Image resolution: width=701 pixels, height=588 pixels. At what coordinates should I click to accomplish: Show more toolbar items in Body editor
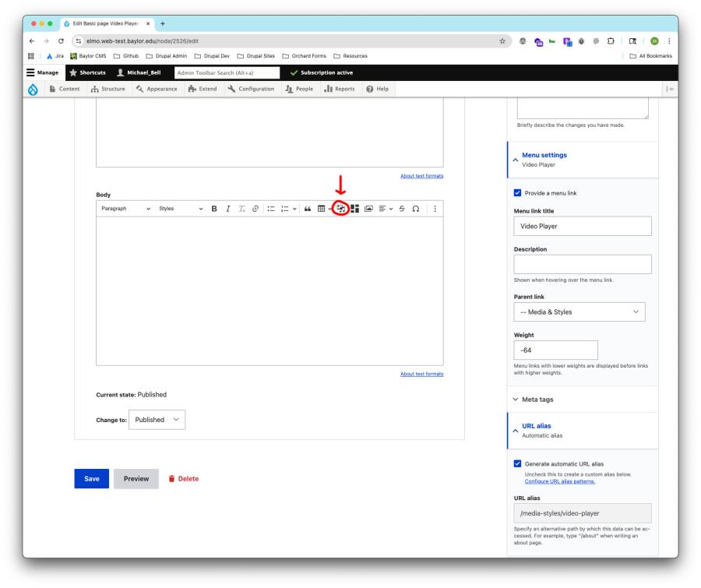[x=435, y=209]
